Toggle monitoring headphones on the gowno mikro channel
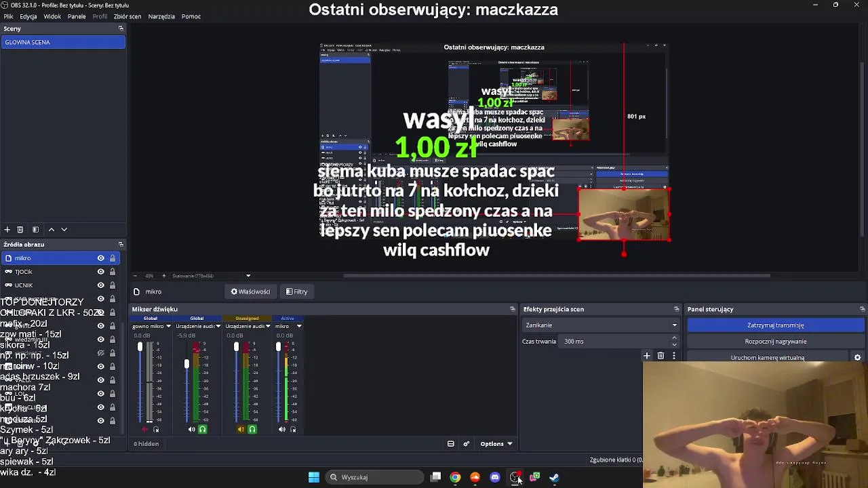 pyautogui.click(x=156, y=429)
